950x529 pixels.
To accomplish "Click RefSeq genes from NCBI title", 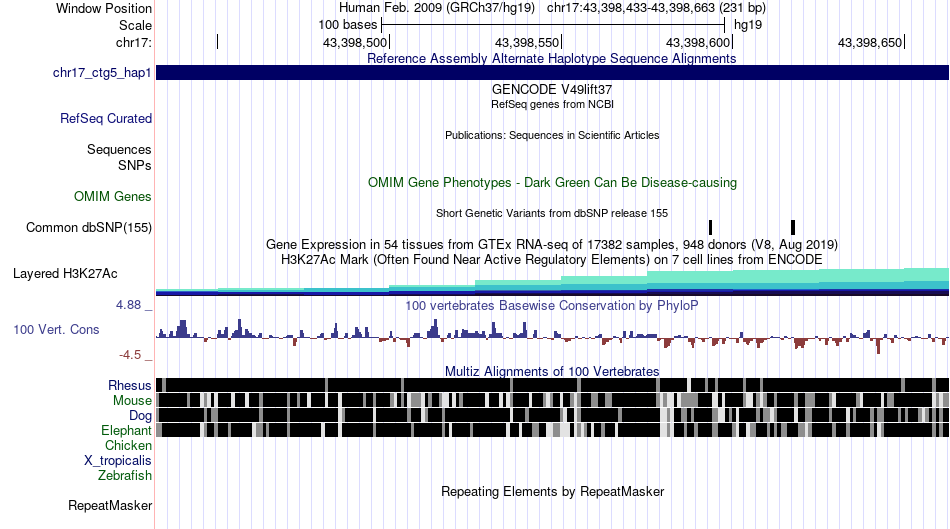I will point(552,104).
